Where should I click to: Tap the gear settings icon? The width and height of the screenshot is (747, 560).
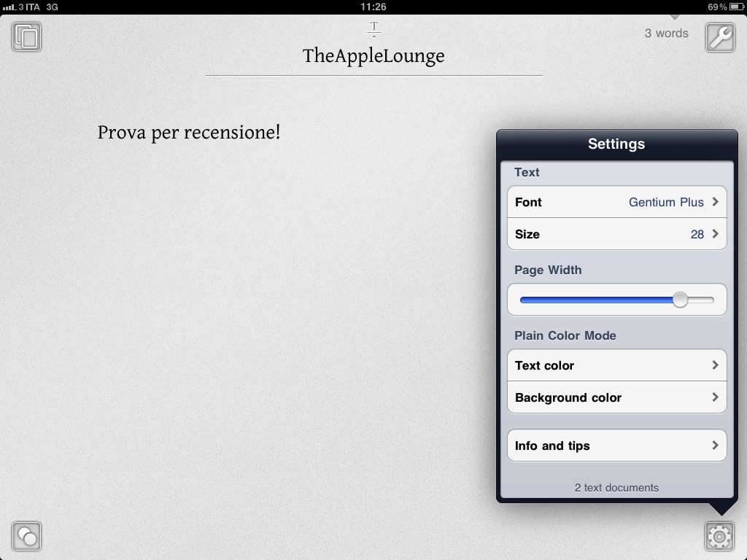(x=719, y=536)
